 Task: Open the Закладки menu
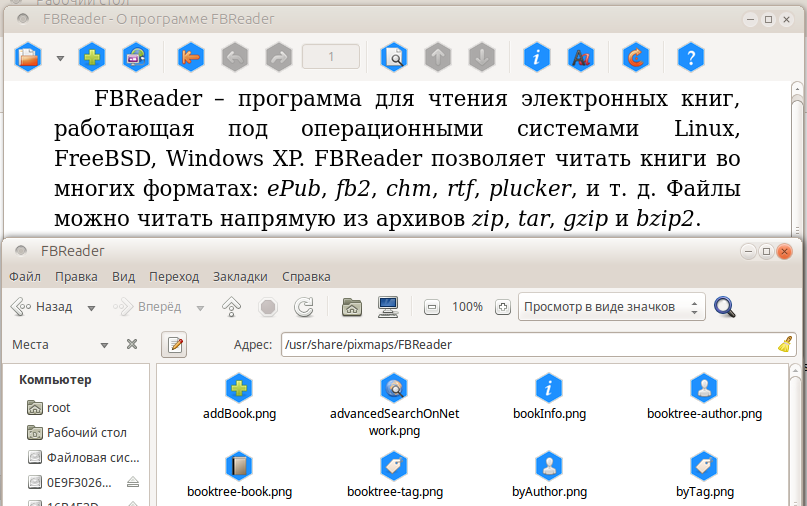tap(240, 276)
